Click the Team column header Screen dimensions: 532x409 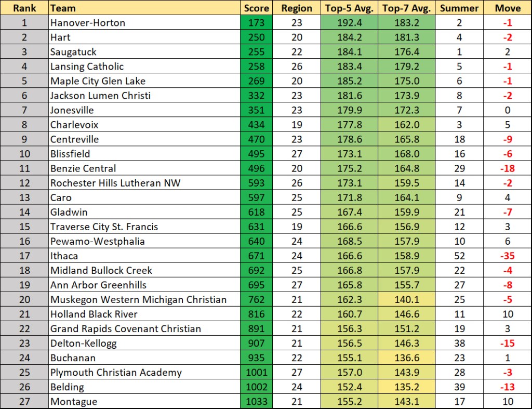[x=144, y=8]
